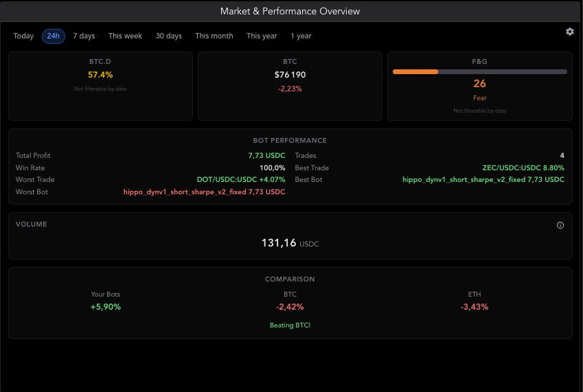This screenshot has height=392, width=583.
Task: Click the BOT PERFORMANCE heading
Action: 290,141
